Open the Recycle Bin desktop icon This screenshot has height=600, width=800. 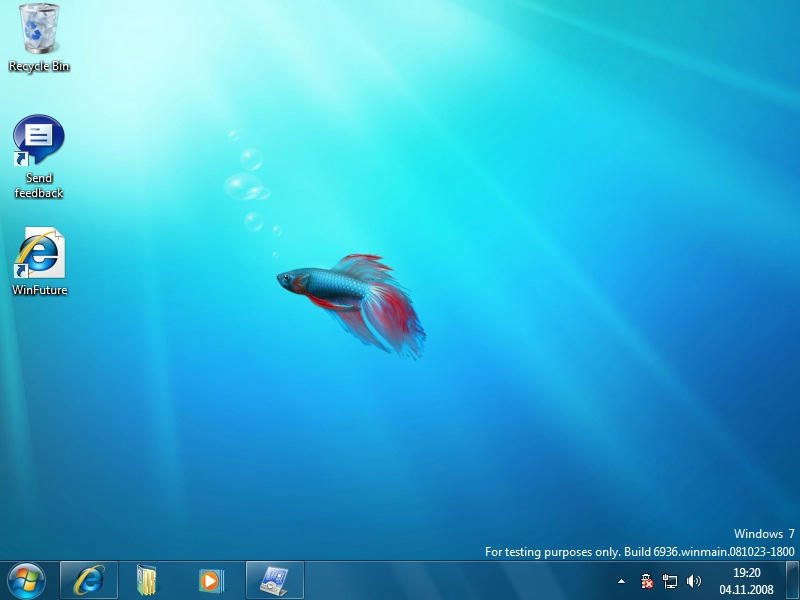point(39,28)
